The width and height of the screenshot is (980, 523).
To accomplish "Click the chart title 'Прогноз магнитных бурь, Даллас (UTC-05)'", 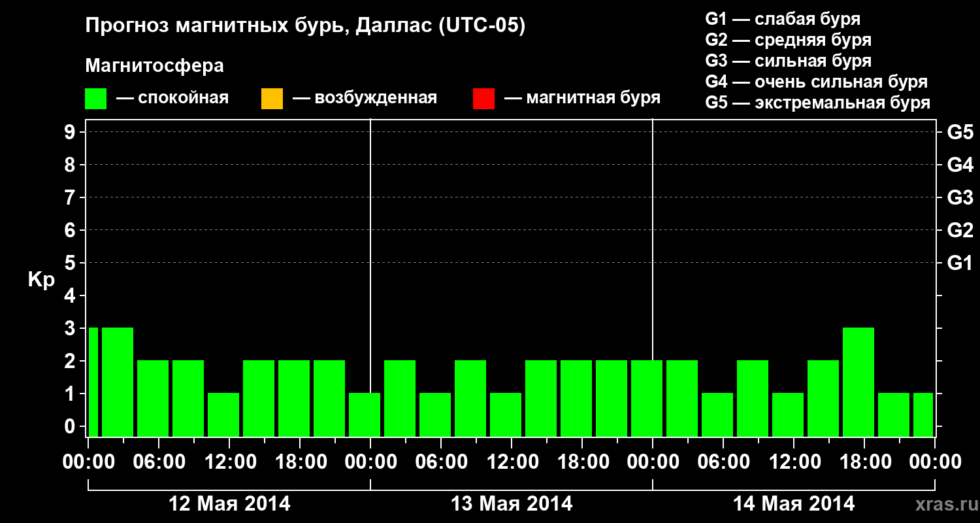I will 306,26.
